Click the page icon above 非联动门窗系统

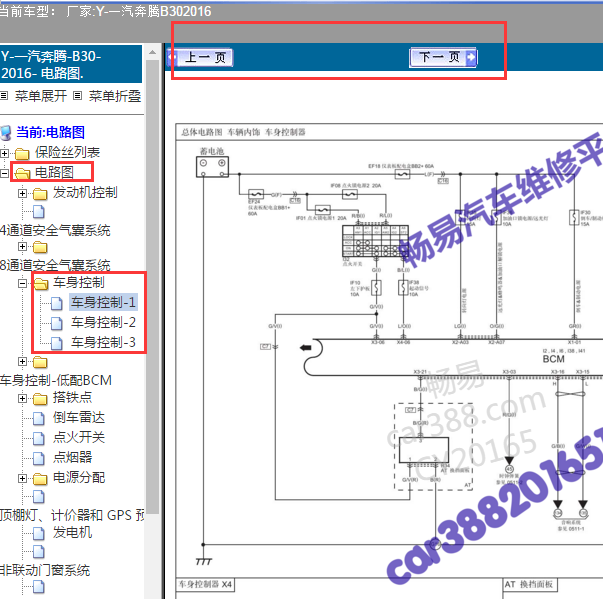point(38,552)
